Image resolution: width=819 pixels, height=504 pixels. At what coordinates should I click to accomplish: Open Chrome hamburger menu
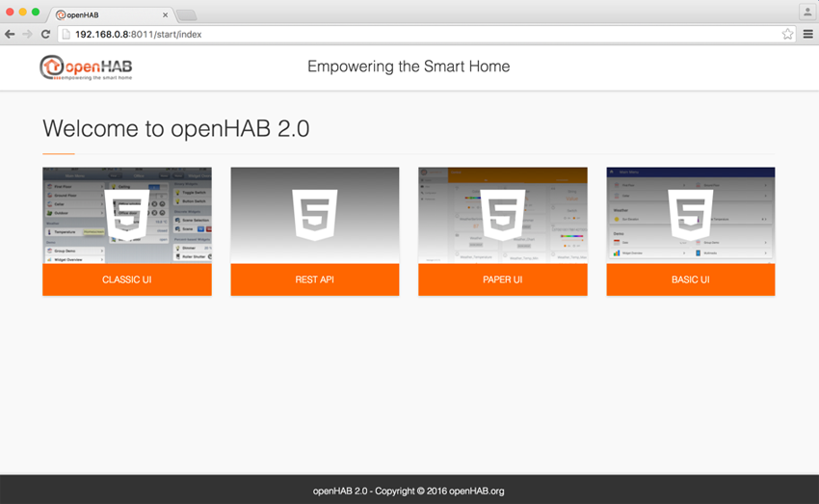tap(808, 34)
